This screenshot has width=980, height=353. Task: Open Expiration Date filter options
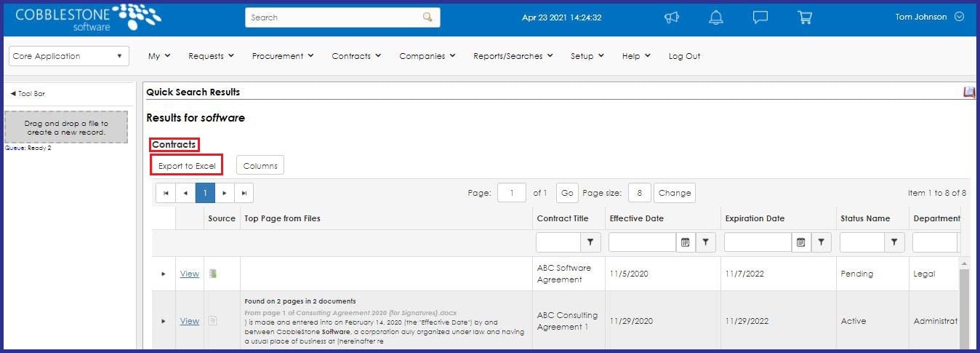tap(822, 242)
